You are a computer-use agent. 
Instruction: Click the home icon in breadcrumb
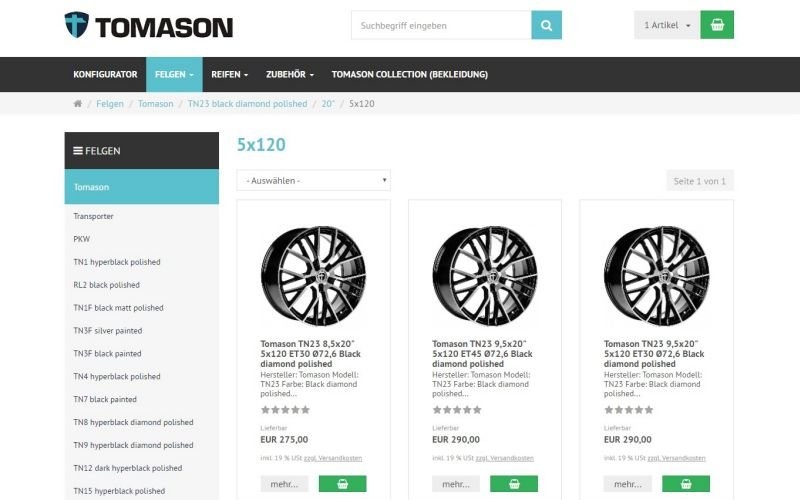(78, 104)
